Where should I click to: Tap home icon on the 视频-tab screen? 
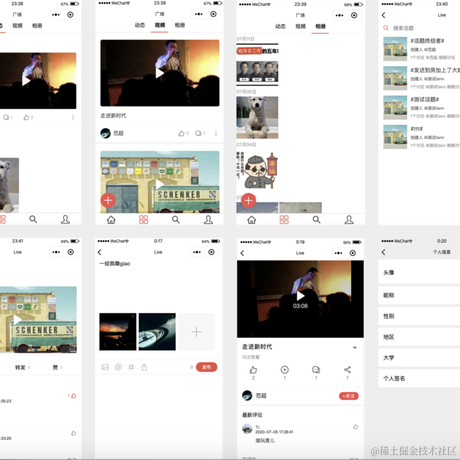111,220
